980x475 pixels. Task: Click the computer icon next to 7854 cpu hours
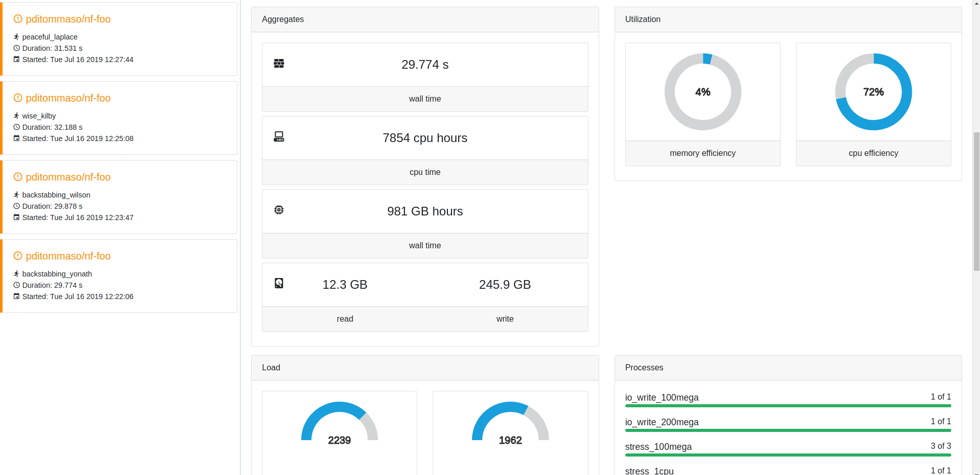pyautogui.click(x=279, y=137)
